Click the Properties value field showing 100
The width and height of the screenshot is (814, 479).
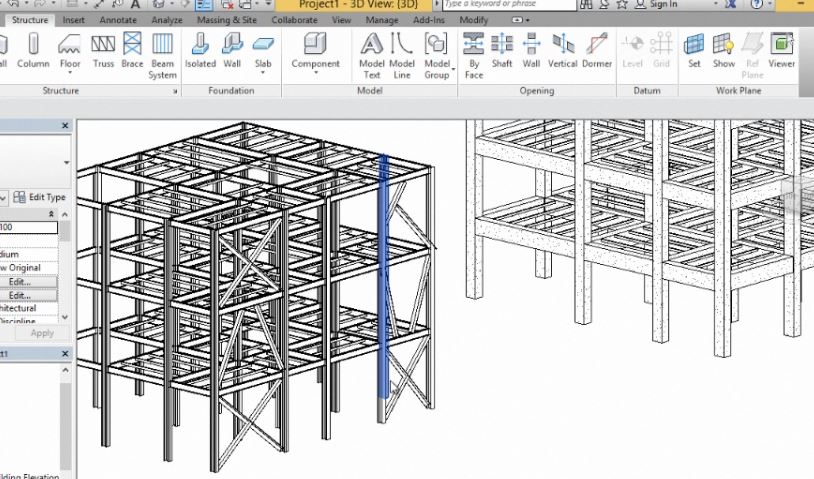pos(29,227)
